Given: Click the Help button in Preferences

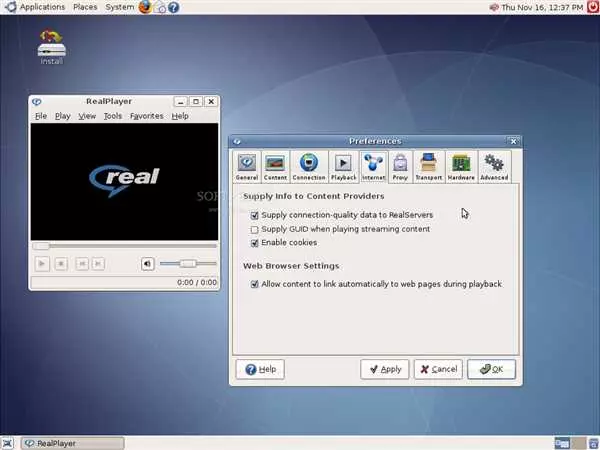Looking at the screenshot, I should 260,369.
